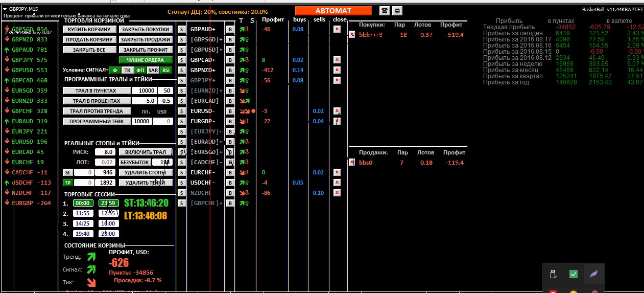Click the B buy button for USDCHF-

[230, 183]
